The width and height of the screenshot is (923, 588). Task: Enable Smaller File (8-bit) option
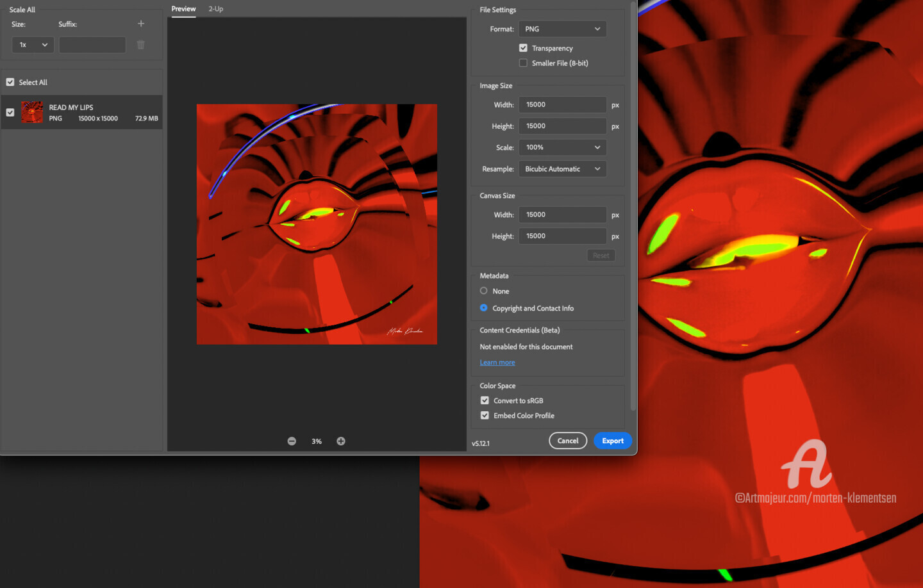pos(523,63)
